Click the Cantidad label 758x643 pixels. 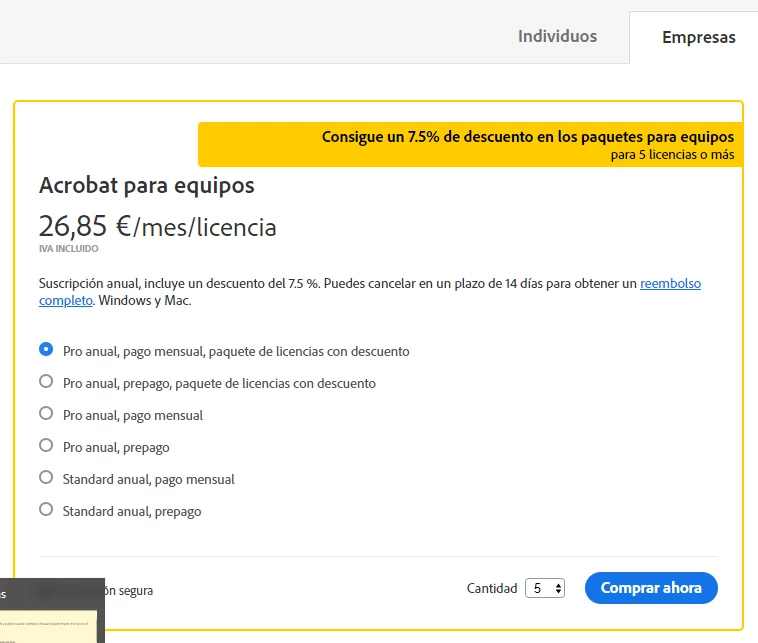pos(492,588)
